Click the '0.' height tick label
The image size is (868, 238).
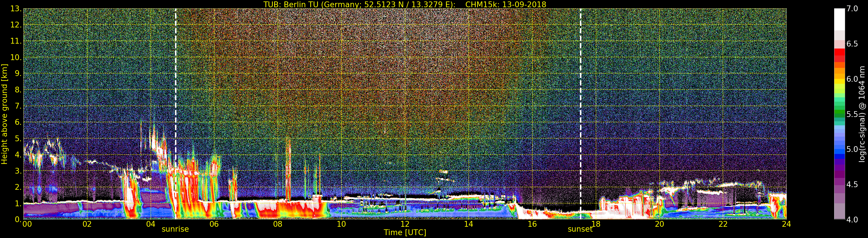[18, 220]
